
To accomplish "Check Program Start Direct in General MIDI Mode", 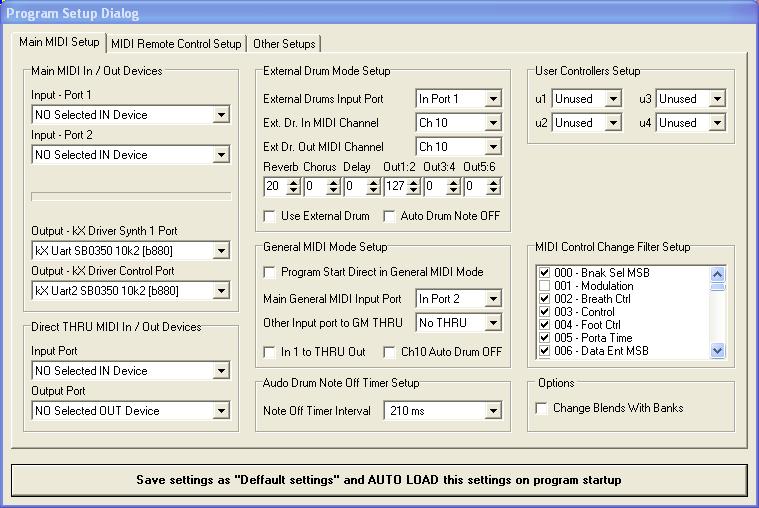I will (x=269, y=272).
